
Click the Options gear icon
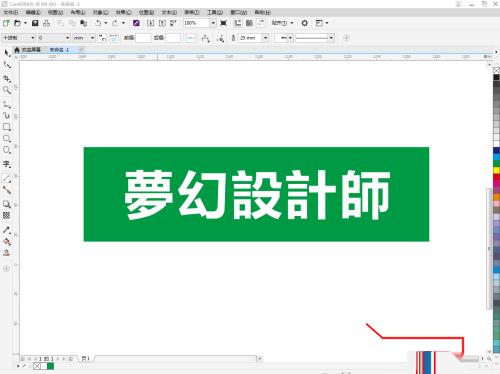[304, 23]
